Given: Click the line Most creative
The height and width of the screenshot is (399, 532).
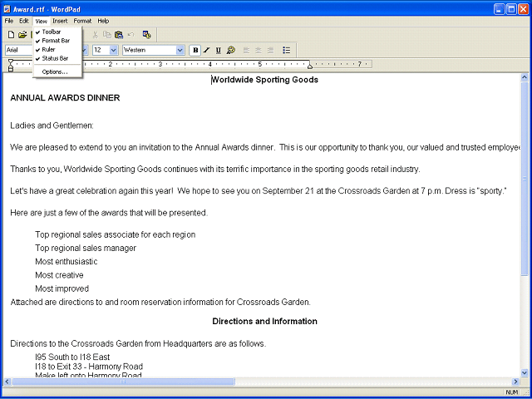Looking at the screenshot, I should pyautogui.click(x=59, y=275).
